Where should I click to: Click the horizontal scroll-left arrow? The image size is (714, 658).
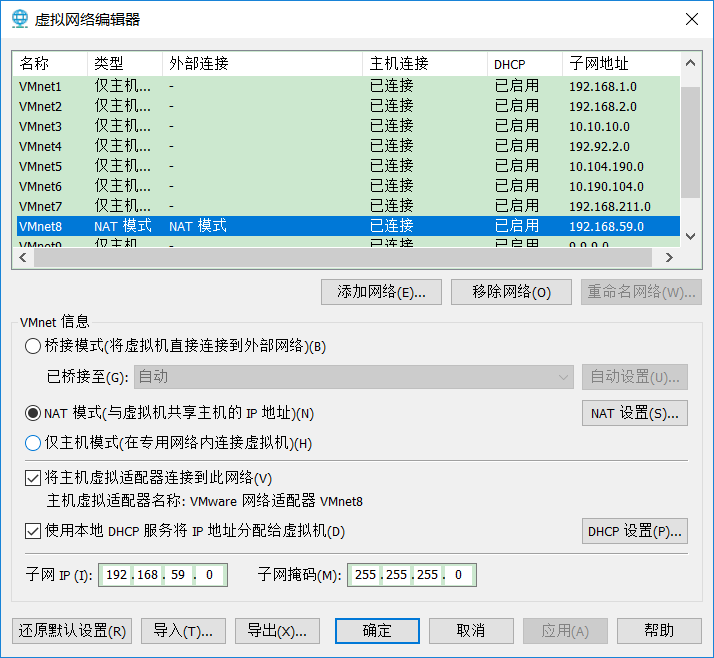[23, 258]
